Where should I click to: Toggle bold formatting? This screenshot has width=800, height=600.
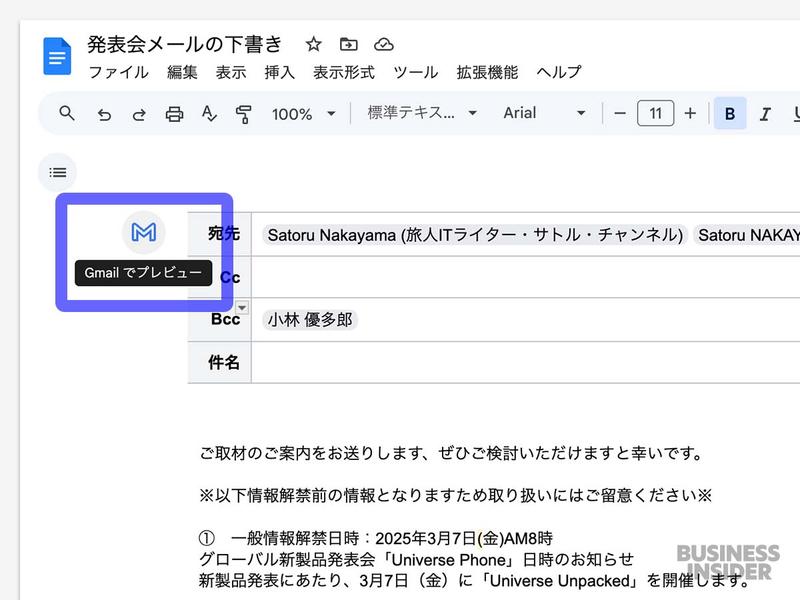click(730, 113)
